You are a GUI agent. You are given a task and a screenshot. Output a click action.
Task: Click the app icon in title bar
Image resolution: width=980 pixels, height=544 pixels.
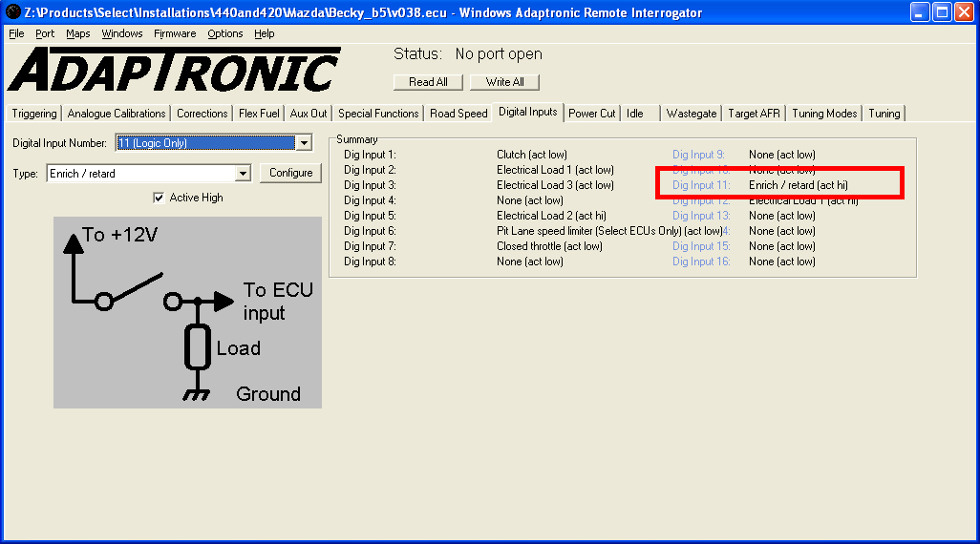[12, 12]
